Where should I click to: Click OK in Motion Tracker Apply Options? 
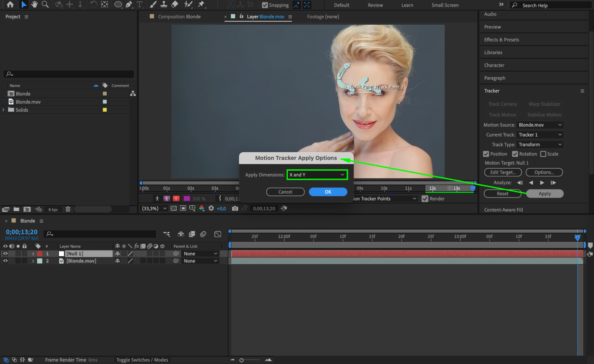tap(328, 192)
